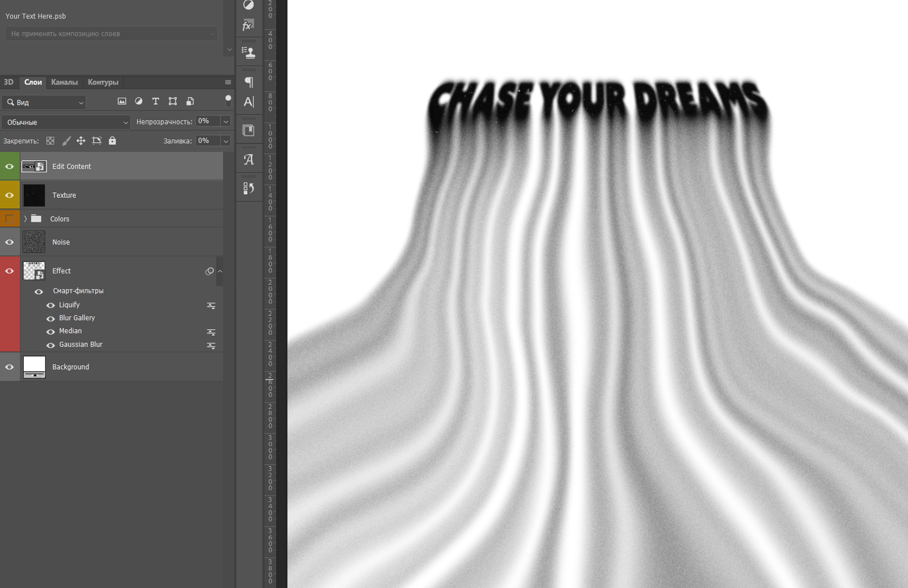Click the Colors group folder icon
This screenshot has height=588, width=908.
click(36, 218)
